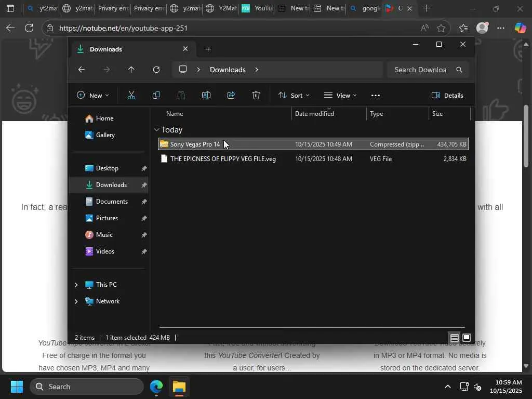Switch to the YouTu browser tab
Viewport: 532px width, 399px height.
(x=257, y=8)
